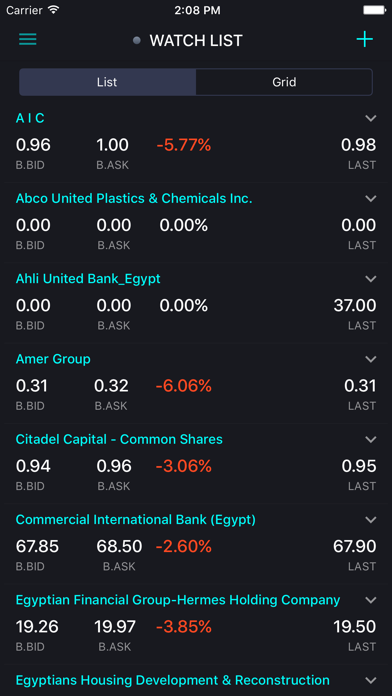392x696 pixels.
Task: Expand Citadel Capital row chevron
Action: coord(371,439)
